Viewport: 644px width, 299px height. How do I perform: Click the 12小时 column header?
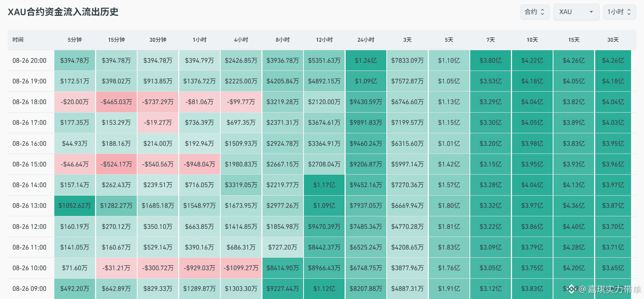click(324, 40)
